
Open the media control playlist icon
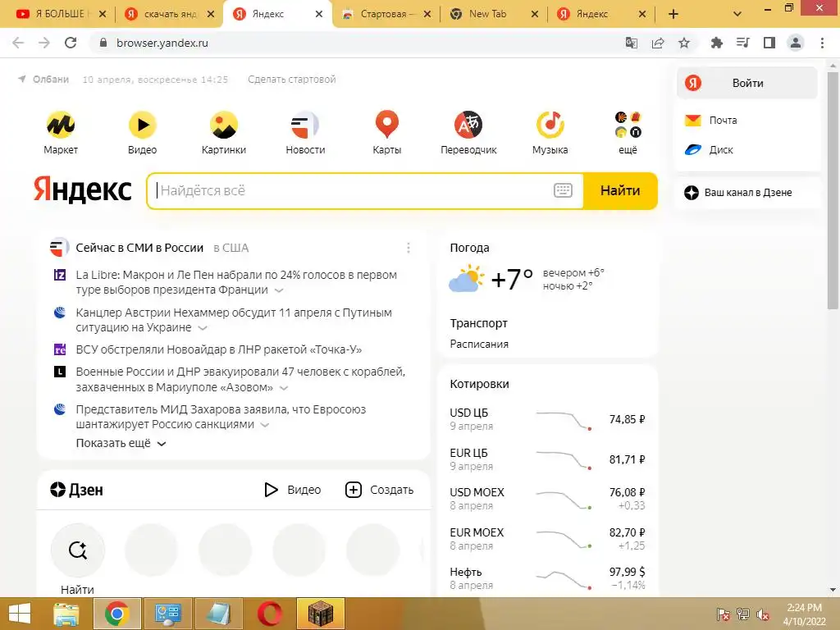pos(742,43)
